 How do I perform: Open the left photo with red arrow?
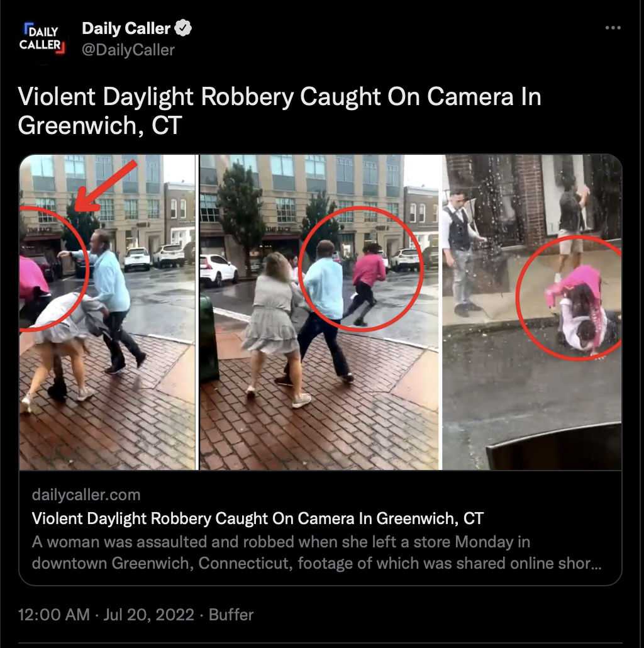pos(108,312)
